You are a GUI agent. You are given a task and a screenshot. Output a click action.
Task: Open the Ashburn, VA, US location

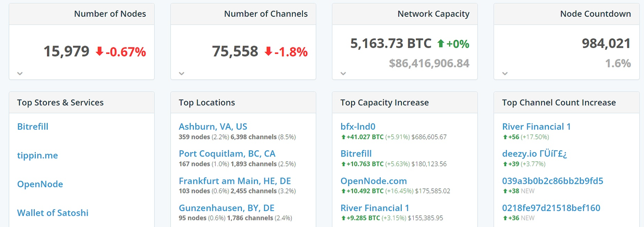click(x=213, y=126)
